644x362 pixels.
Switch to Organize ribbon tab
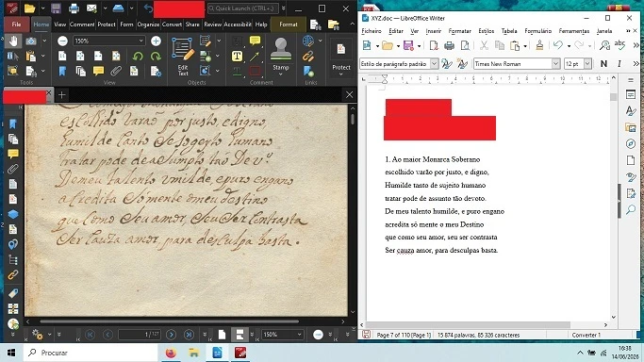tap(148, 25)
